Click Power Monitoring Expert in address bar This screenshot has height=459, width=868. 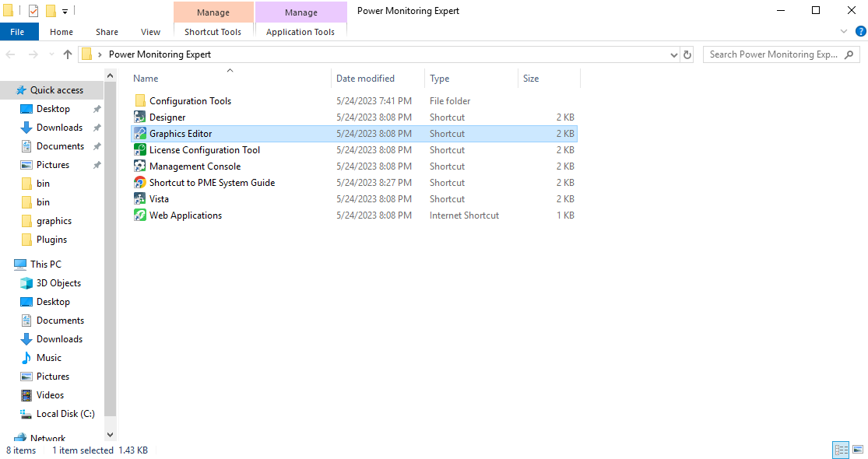160,54
